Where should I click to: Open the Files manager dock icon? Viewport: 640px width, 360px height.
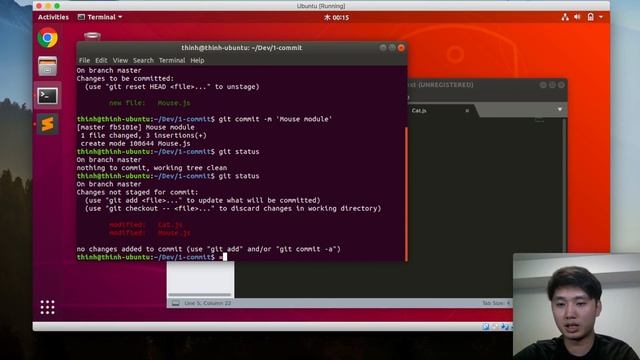pyautogui.click(x=48, y=66)
